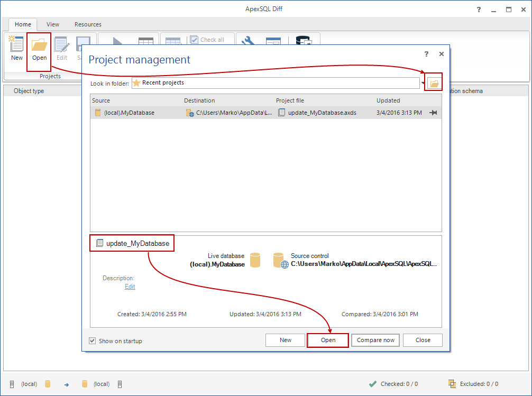Viewport: 532px width, 396px height.
Task: Click the Close button in dialog
Action: pos(423,340)
